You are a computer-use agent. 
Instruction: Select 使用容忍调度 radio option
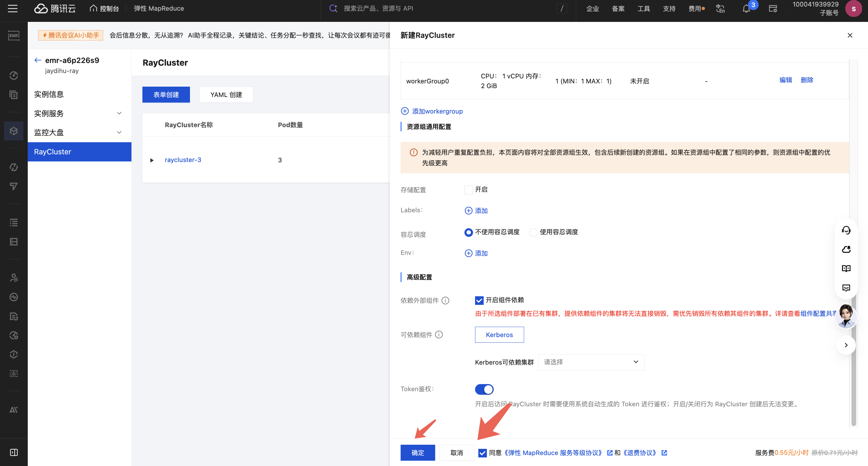coord(533,232)
